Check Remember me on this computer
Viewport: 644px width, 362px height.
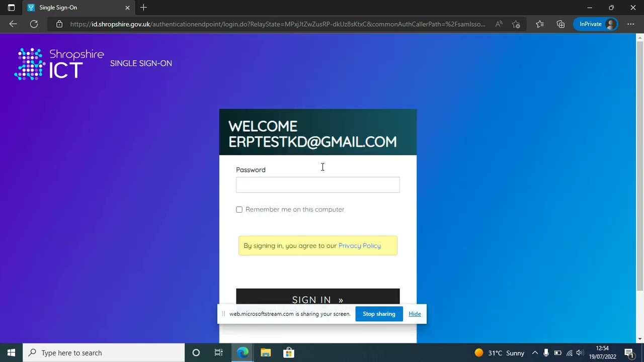click(239, 210)
